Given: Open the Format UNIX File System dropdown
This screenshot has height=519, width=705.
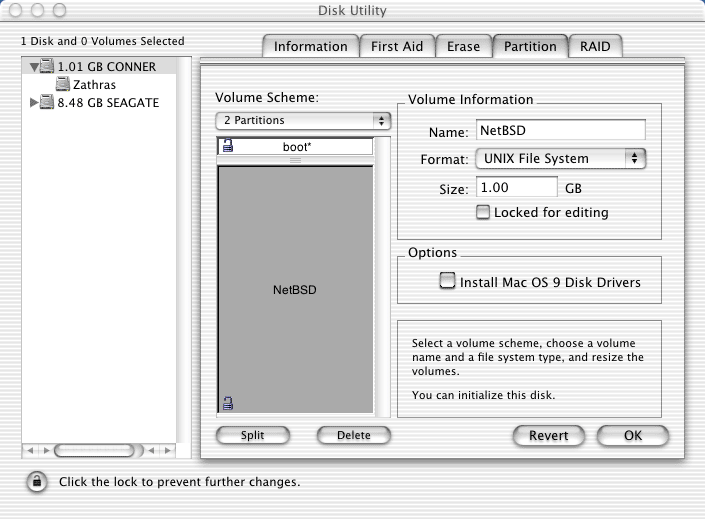Looking at the screenshot, I should [x=561, y=158].
